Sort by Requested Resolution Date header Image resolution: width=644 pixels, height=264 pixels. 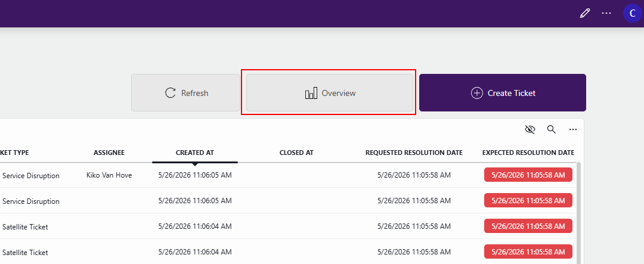414,153
